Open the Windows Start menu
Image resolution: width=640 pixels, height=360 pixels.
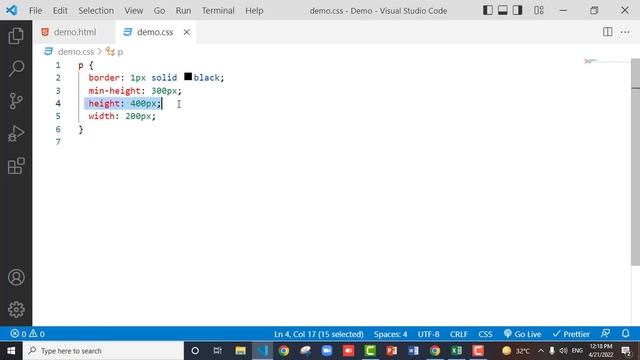point(11,351)
